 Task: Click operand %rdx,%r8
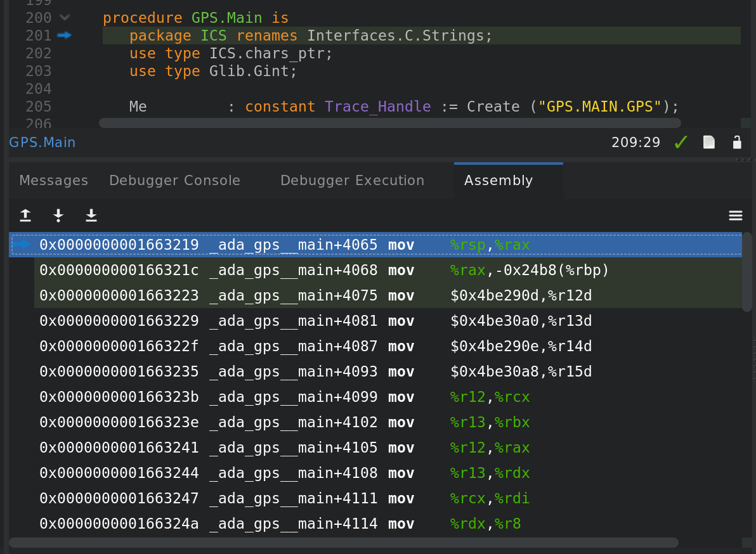486,524
